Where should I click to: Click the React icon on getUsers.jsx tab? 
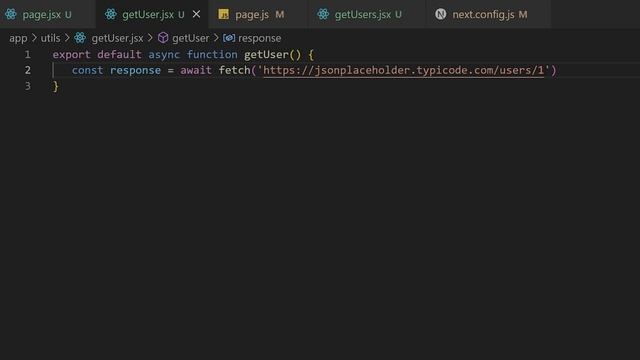323,14
